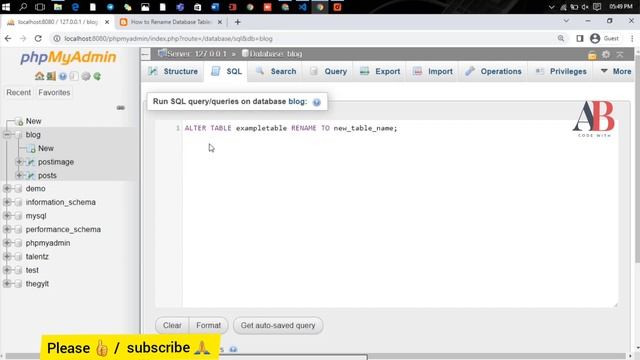
Task: Collapse the top menu with chevron icon
Action: [620, 54]
